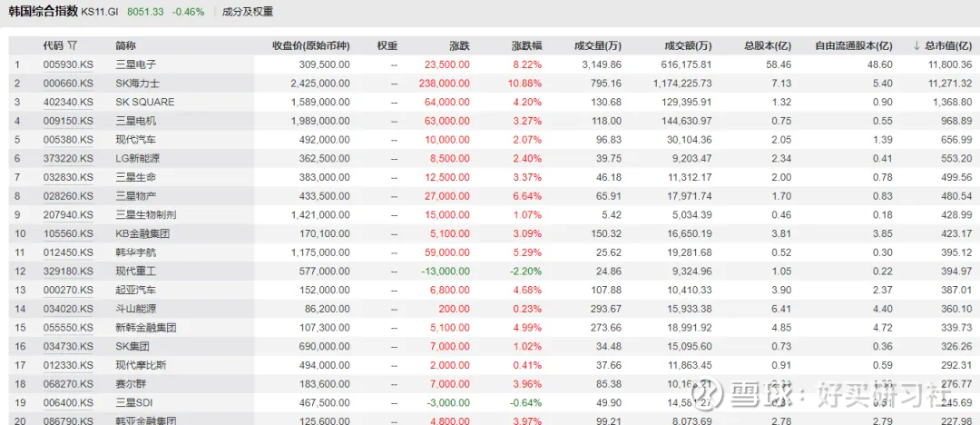Open stock code 034730.KS

(x=68, y=346)
